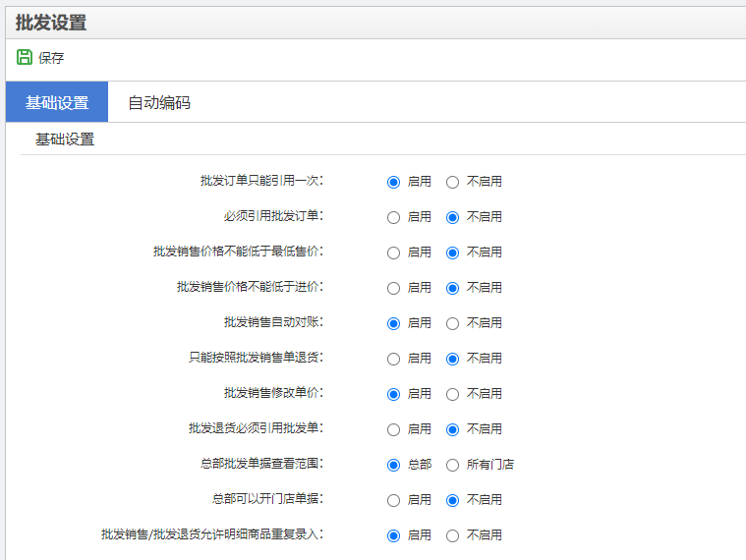Enable 批发销售价格不能低于进价
Screen dimensions: 746x560
coord(393,289)
